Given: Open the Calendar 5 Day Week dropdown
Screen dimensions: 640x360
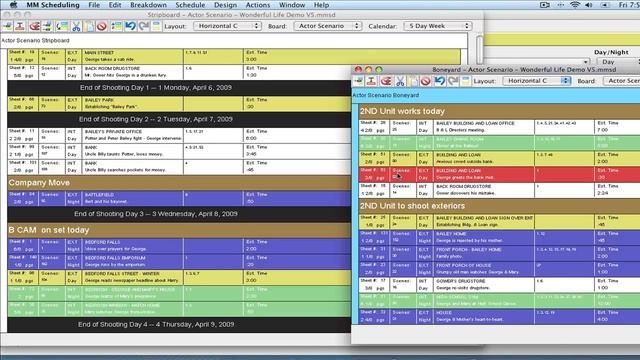Looking at the screenshot, I should pyautogui.click(x=438, y=26).
